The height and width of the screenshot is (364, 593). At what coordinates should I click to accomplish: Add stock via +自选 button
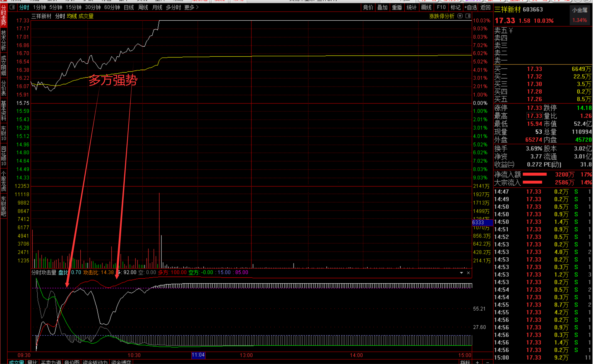pos(470,8)
